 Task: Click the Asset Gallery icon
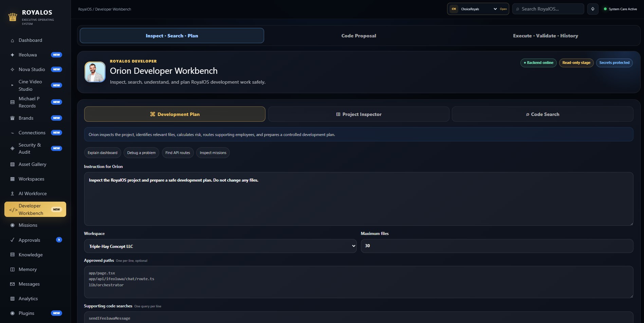[13, 164]
